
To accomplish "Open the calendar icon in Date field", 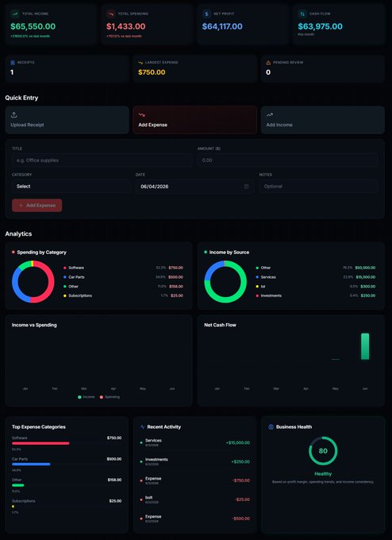I will [x=247, y=187].
